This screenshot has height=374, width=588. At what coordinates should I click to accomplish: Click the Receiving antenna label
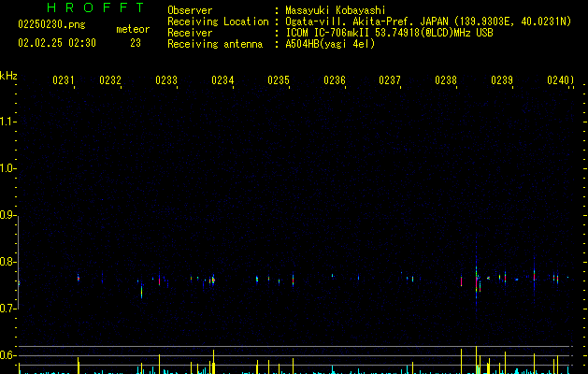(x=215, y=44)
